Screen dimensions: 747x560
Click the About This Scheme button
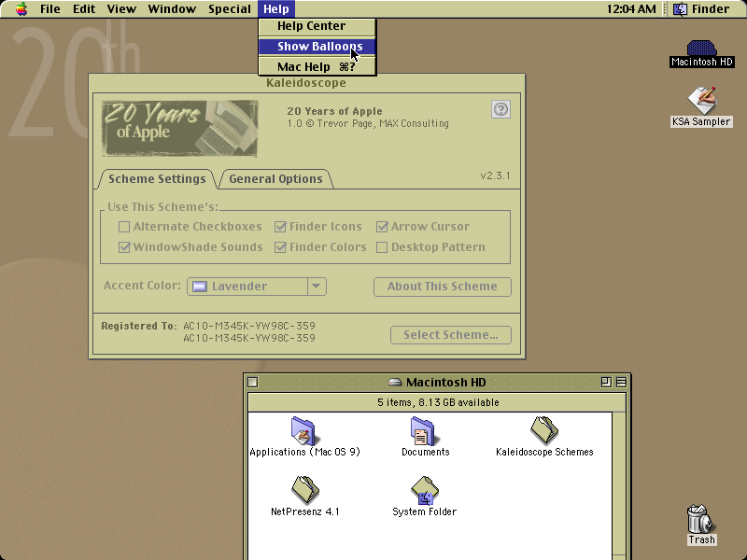pos(442,287)
